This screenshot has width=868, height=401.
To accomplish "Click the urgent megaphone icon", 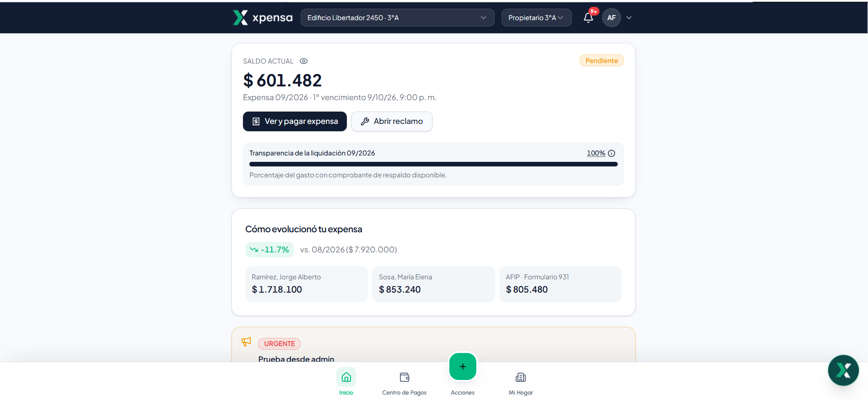I will point(246,342).
